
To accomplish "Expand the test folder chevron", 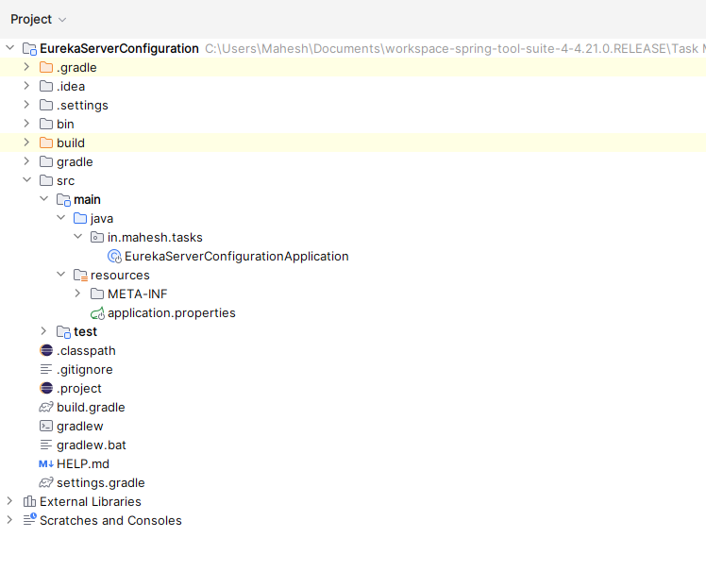I will click(43, 331).
